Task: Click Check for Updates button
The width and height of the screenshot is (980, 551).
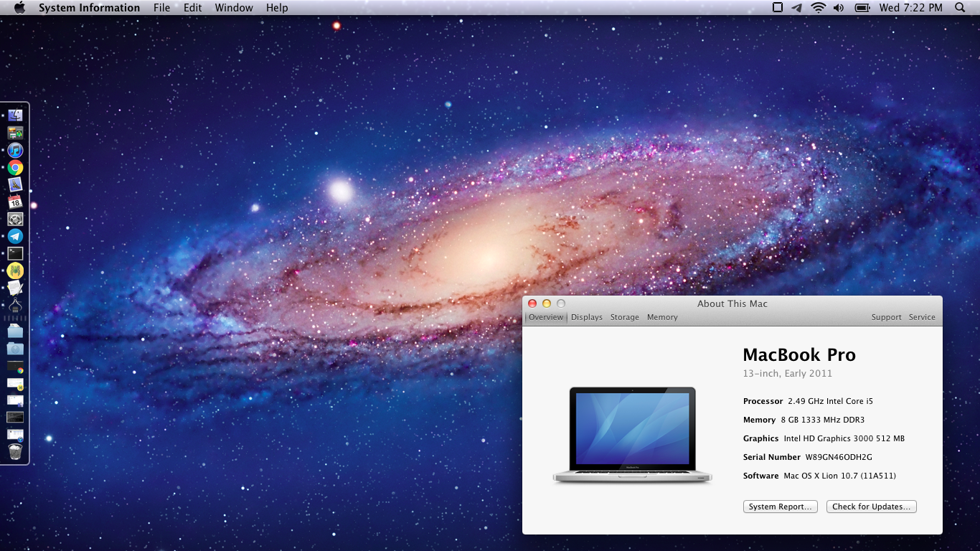Action: pyautogui.click(x=872, y=507)
